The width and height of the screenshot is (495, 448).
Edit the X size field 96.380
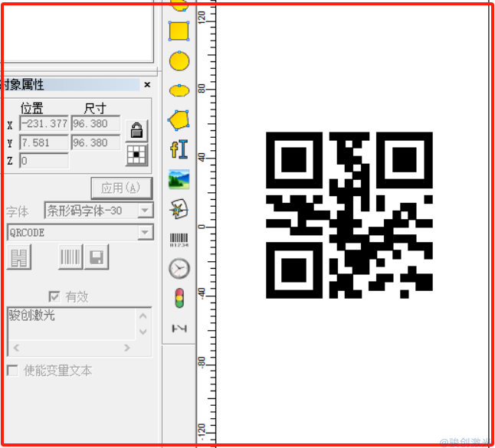pos(96,123)
